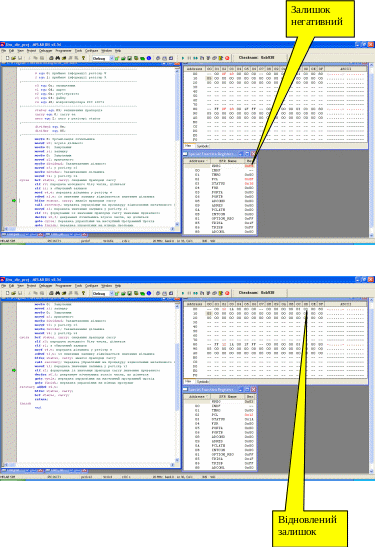
Task: Click Open File icon in lower MPLAB toolbar
Action: click(14, 293)
